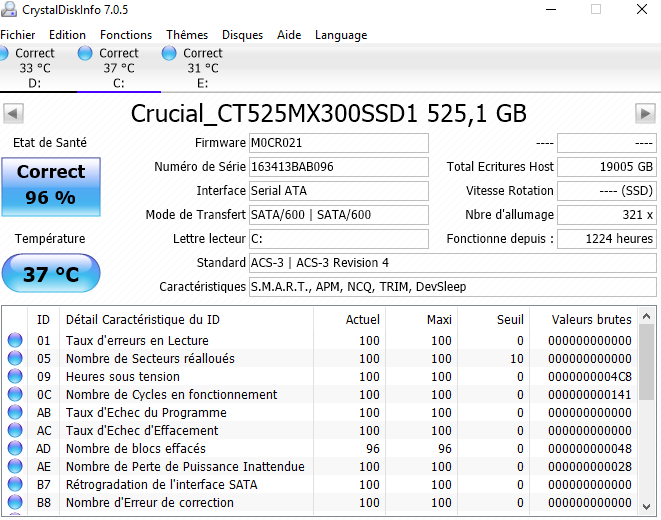
Task: Select disk D: status orb
Action: pyautogui.click(x=5, y=53)
